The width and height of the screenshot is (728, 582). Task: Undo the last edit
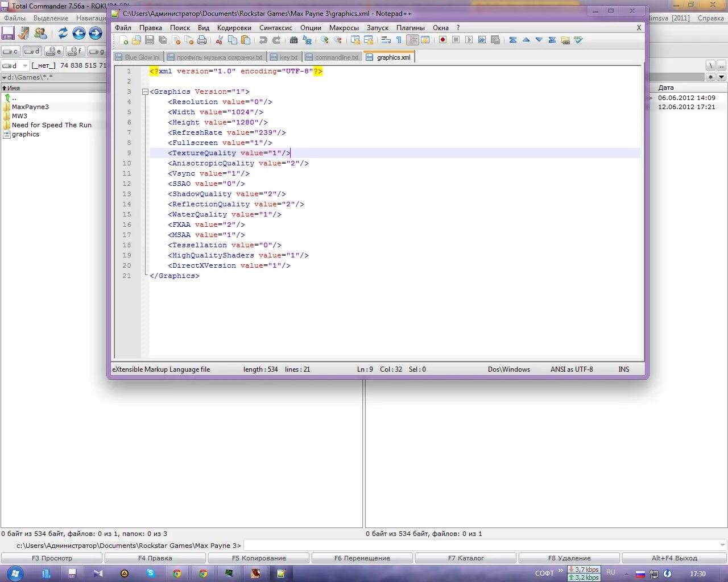262,40
